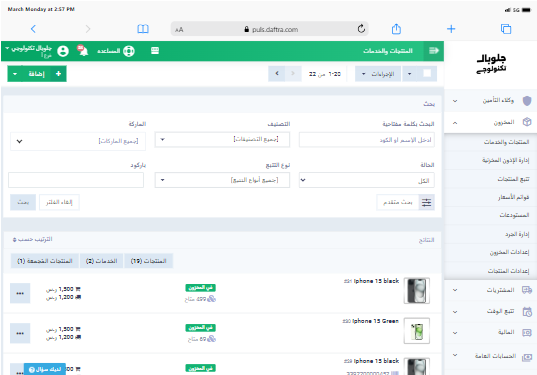
Task: Click the إلغاء الفلتر clear filter button
Action: (59, 202)
